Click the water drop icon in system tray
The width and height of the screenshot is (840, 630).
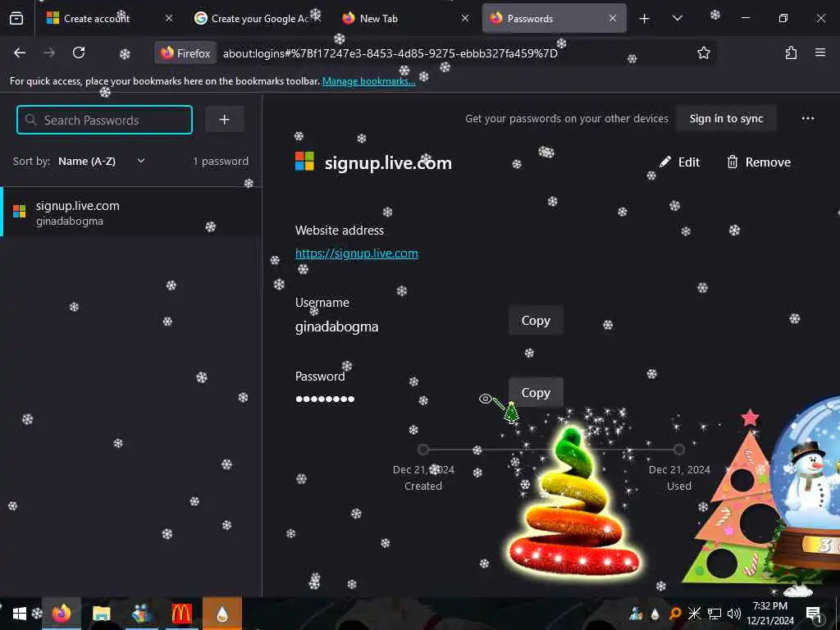[x=655, y=614]
